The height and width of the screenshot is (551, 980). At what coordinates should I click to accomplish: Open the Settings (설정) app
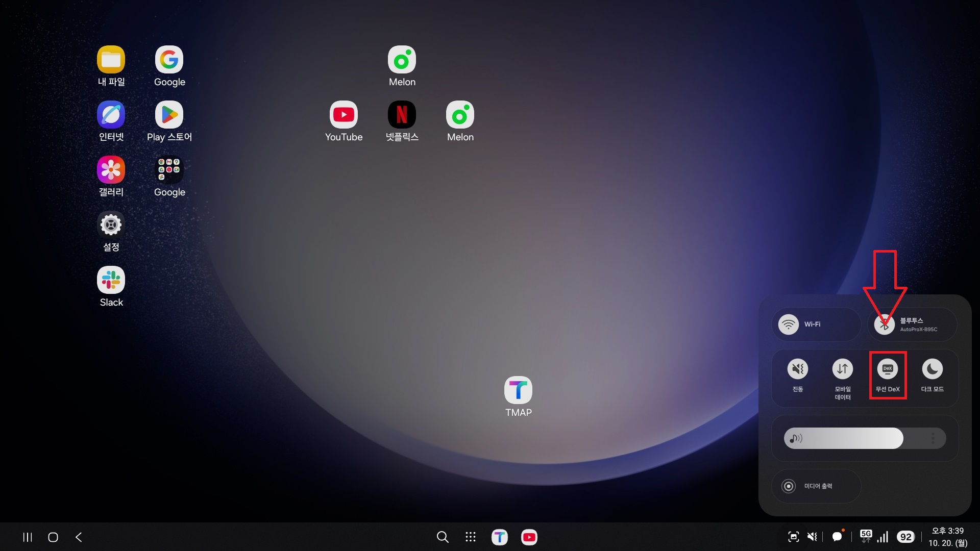(111, 225)
